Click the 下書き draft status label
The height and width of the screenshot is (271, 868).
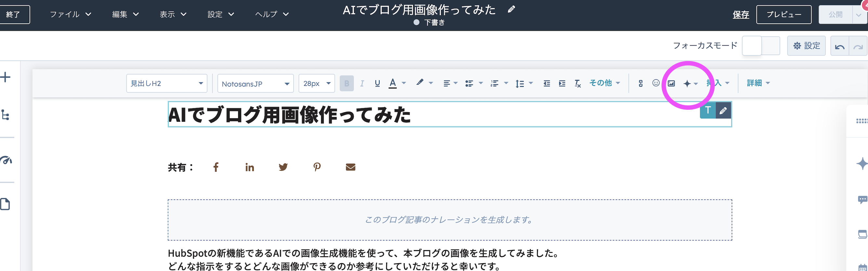(x=434, y=22)
